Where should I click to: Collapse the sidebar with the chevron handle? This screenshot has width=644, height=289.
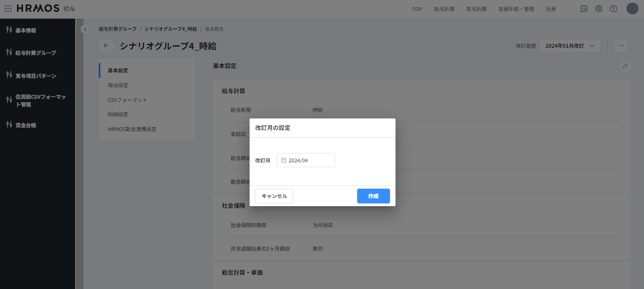coord(84,29)
